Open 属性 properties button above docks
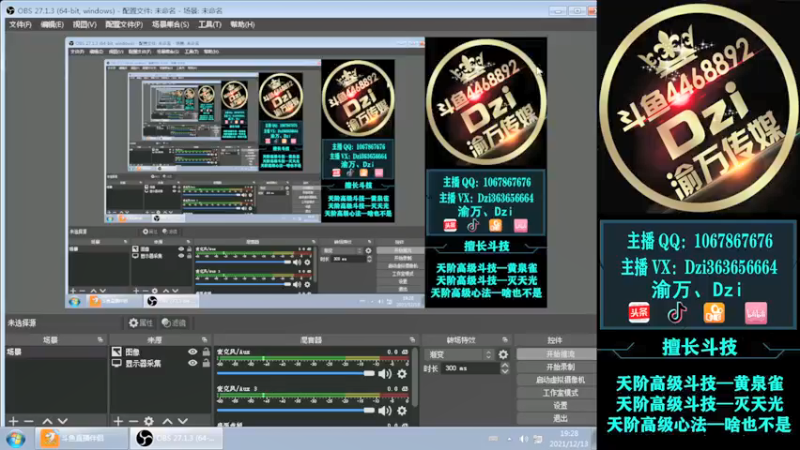800x450 pixels. point(141,323)
